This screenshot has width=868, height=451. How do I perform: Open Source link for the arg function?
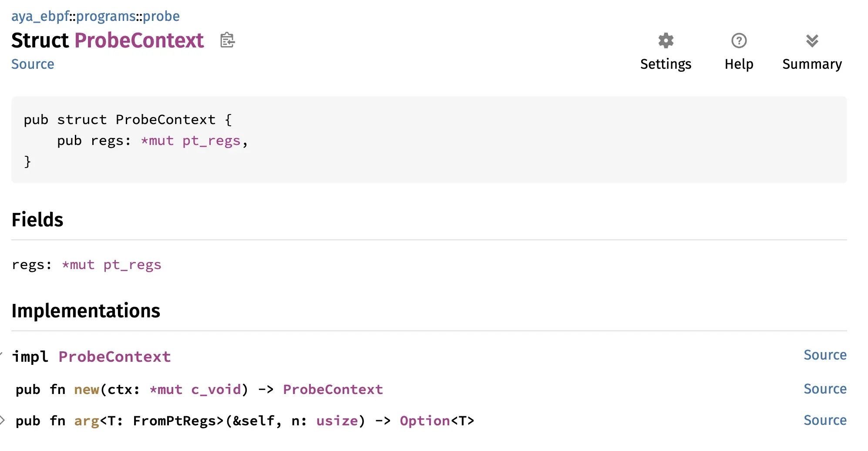point(825,420)
